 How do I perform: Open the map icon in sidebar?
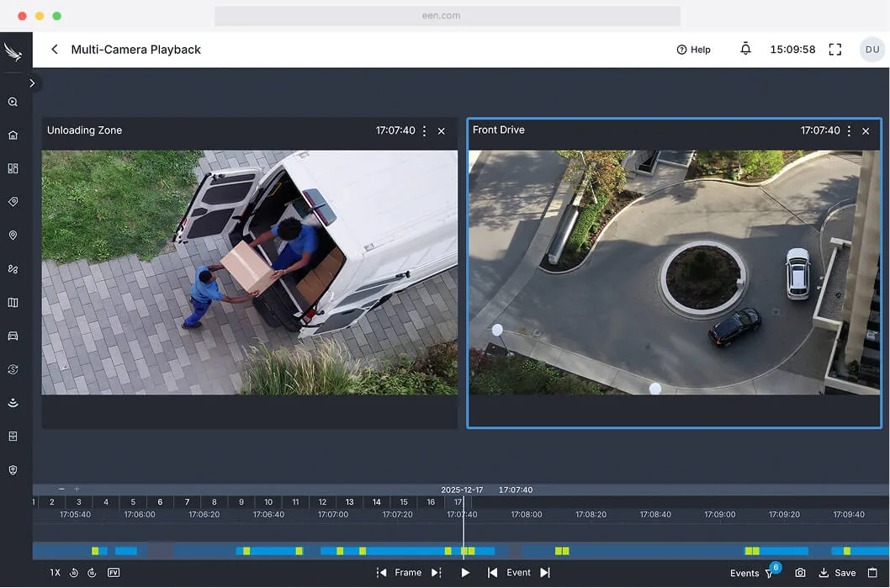(x=13, y=303)
